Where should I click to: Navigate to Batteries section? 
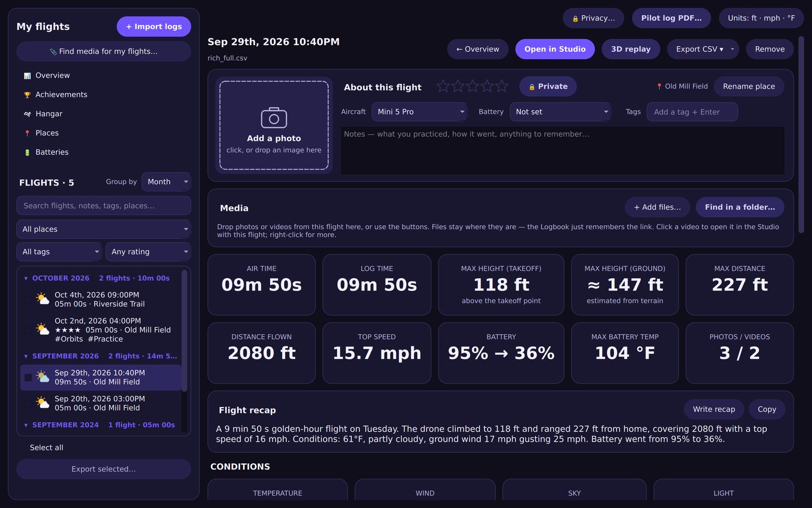(52, 152)
